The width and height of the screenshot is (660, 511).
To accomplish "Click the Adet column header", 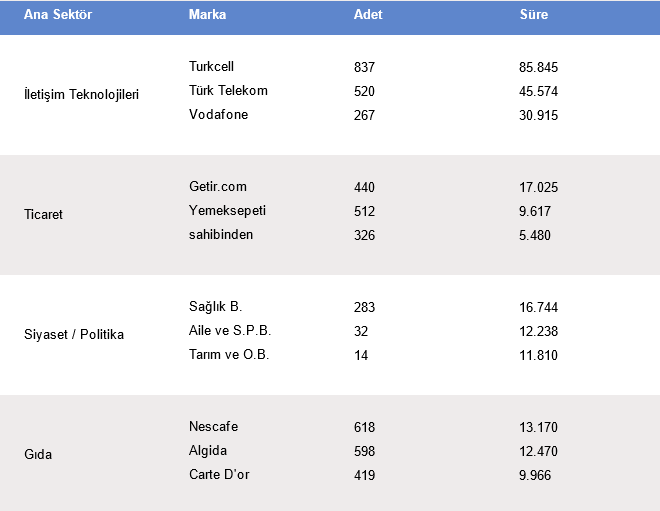I will 368,15.
